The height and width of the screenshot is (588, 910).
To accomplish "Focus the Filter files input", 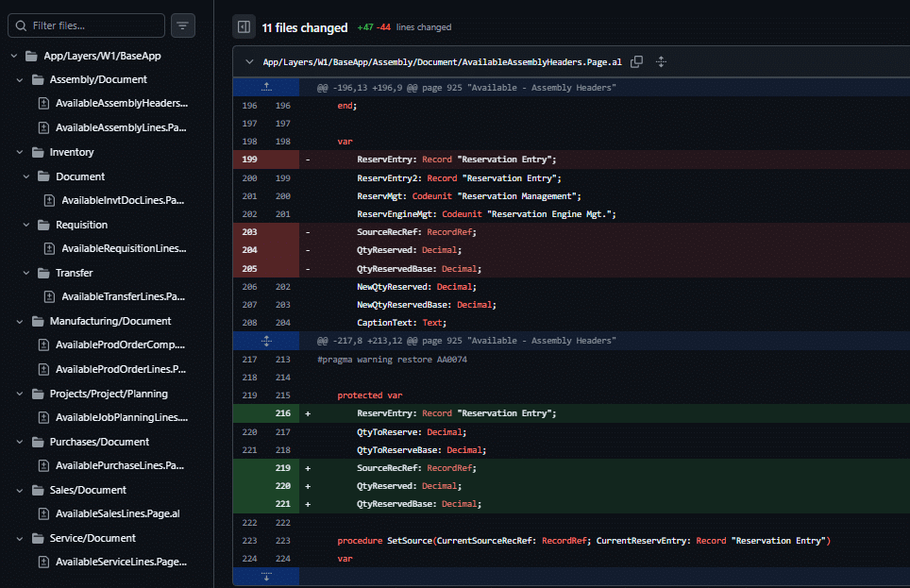I will (x=87, y=25).
